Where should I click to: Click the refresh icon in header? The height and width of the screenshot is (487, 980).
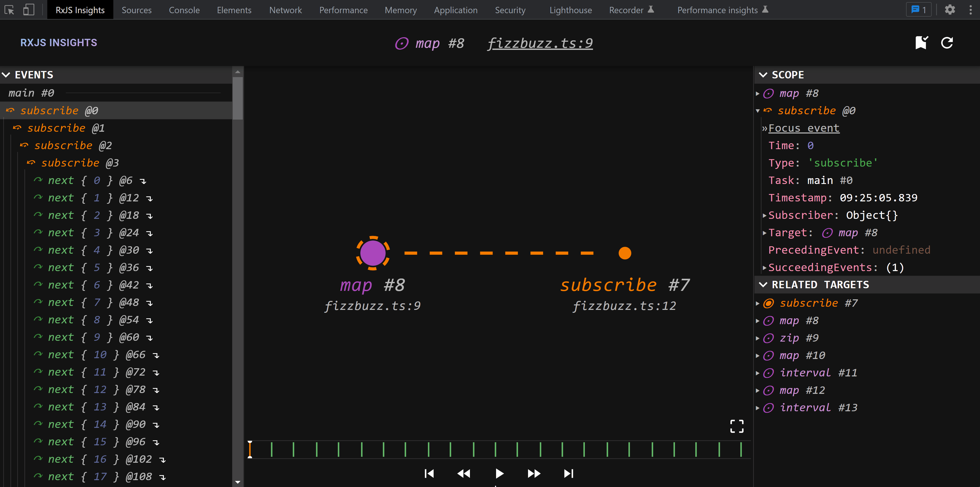pos(947,42)
